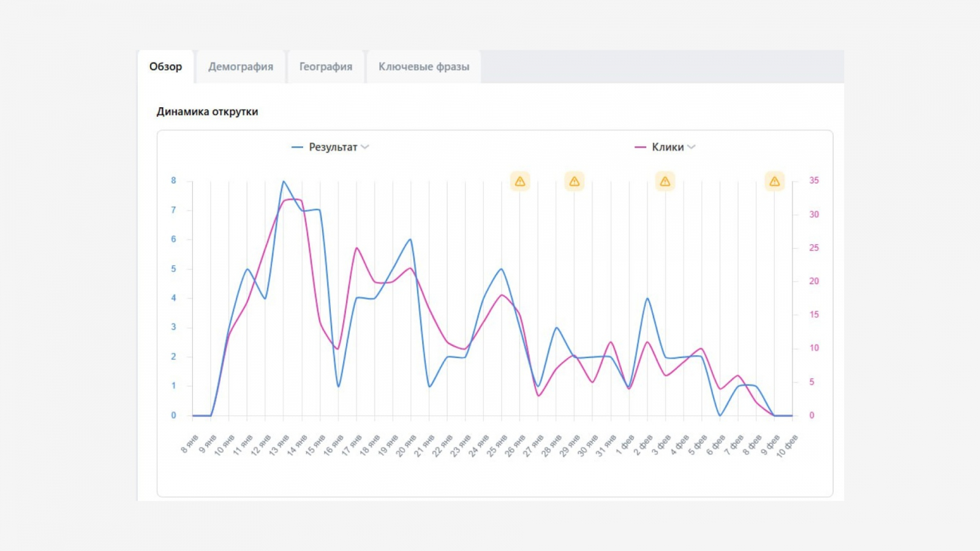The height and width of the screenshot is (551, 980).
Task: Click the 10 фев date axis label
Action: 787,447
